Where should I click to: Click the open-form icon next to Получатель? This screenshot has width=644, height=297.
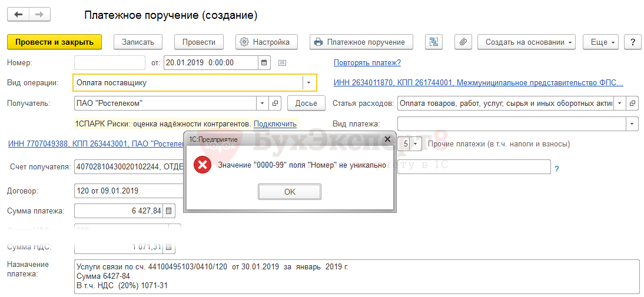pos(275,104)
